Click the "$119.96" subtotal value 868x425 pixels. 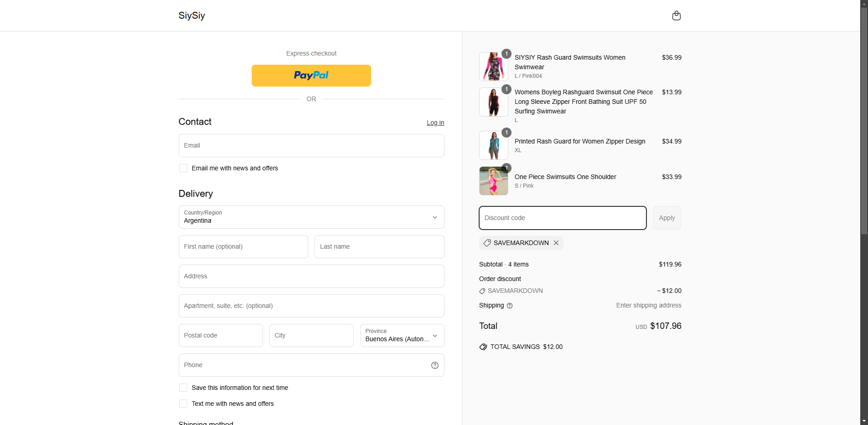click(x=670, y=264)
